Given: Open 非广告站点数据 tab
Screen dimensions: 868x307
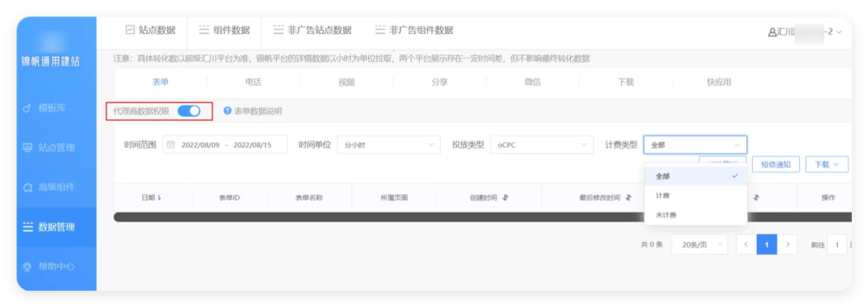Looking at the screenshot, I should coord(313,31).
